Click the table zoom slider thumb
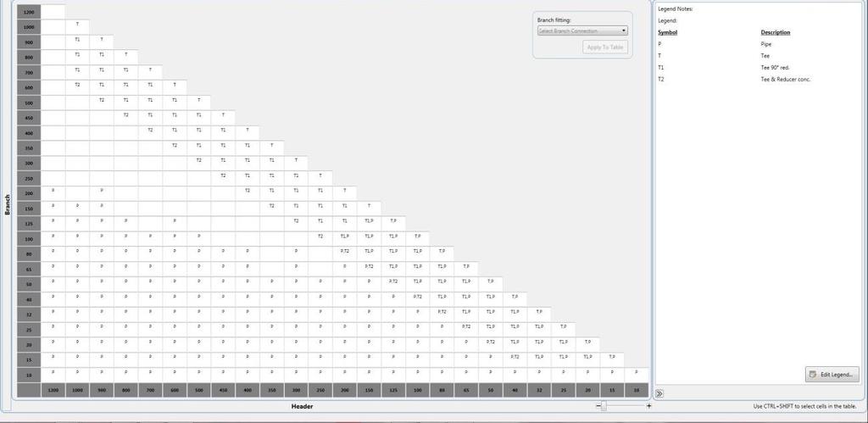868x423 pixels. click(604, 406)
